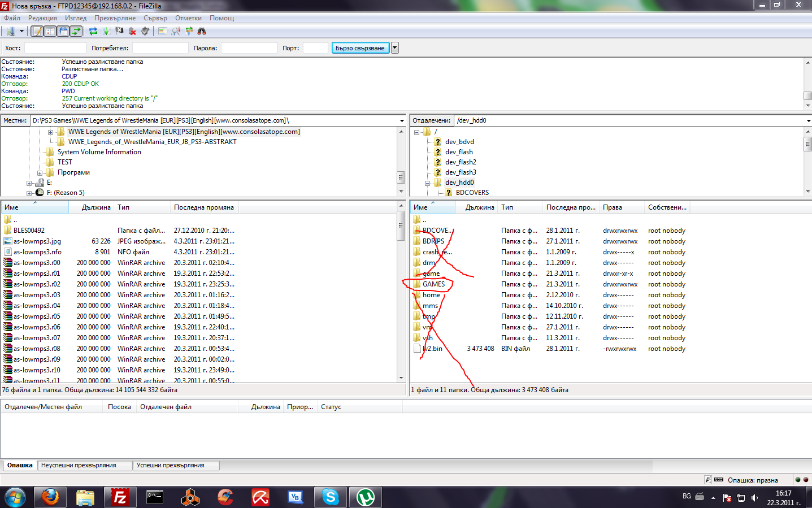Click the Порт input field

[315, 48]
